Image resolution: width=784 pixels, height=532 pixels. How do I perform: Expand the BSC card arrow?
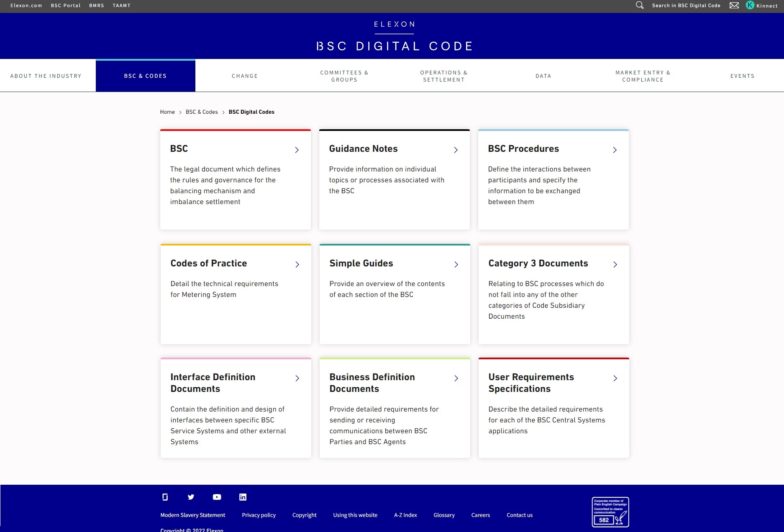point(297,150)
